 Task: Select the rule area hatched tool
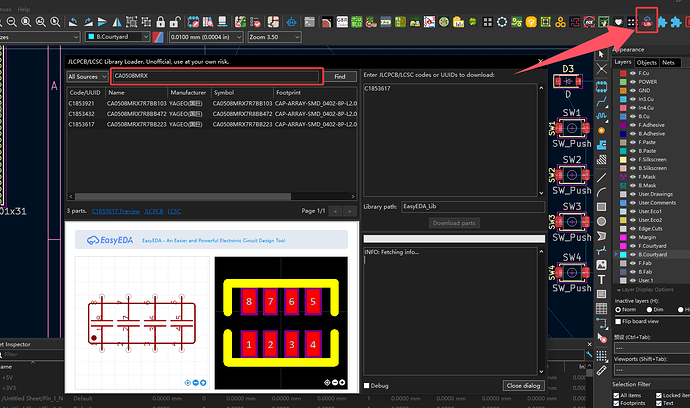click(x=602, y=159)
